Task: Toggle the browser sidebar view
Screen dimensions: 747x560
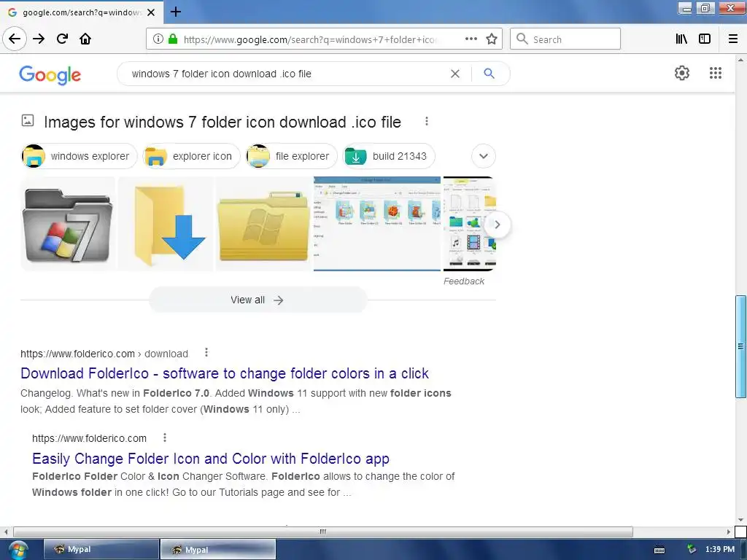Action: tap(705, 39)
